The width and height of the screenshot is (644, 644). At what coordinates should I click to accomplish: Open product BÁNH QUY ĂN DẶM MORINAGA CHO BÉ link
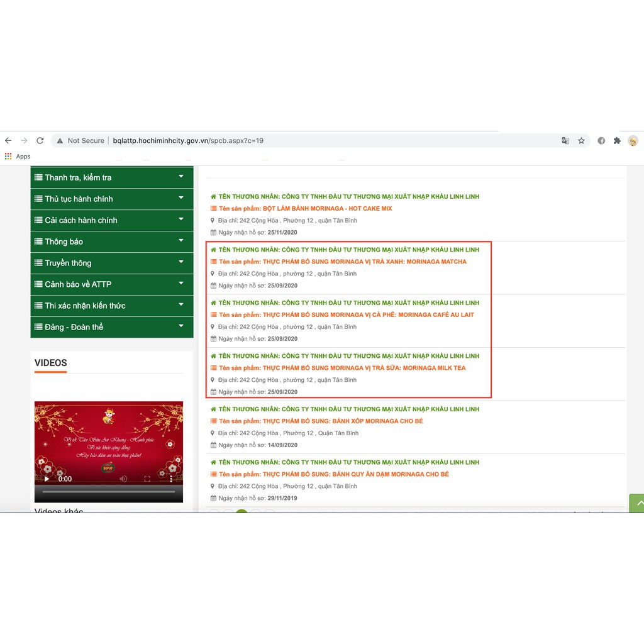pos(333,474)
